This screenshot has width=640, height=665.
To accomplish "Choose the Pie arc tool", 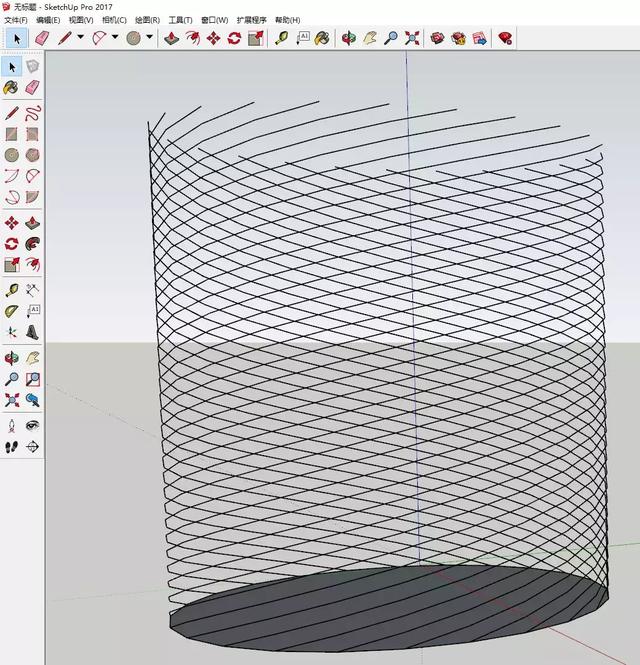I will pyautogui.click(x=32, y=197).
